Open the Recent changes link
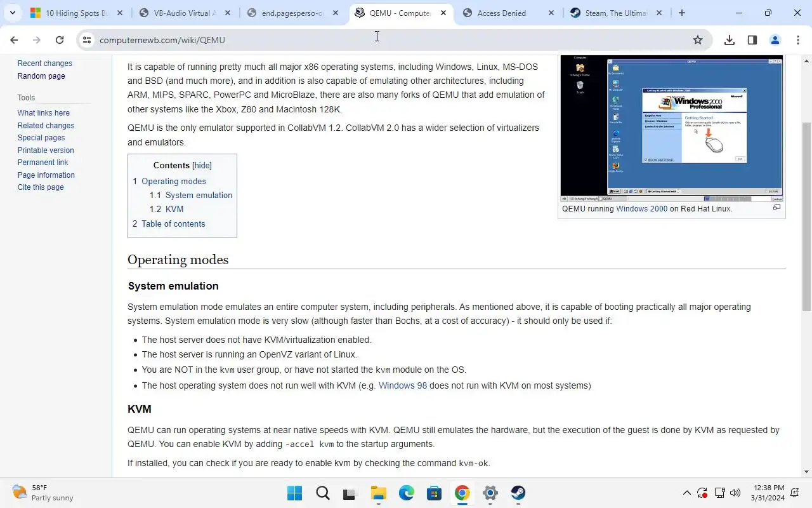 [44, 63]
